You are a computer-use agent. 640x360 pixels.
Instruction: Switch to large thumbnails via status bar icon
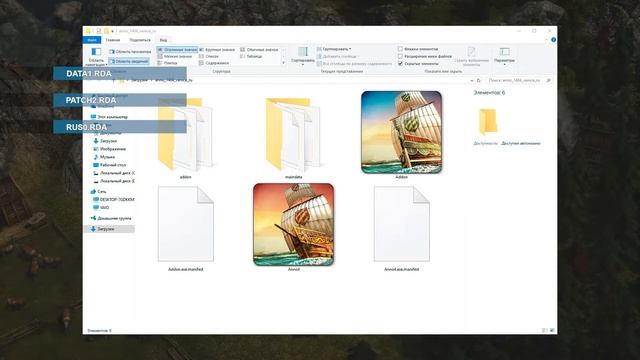pos(552,330)
